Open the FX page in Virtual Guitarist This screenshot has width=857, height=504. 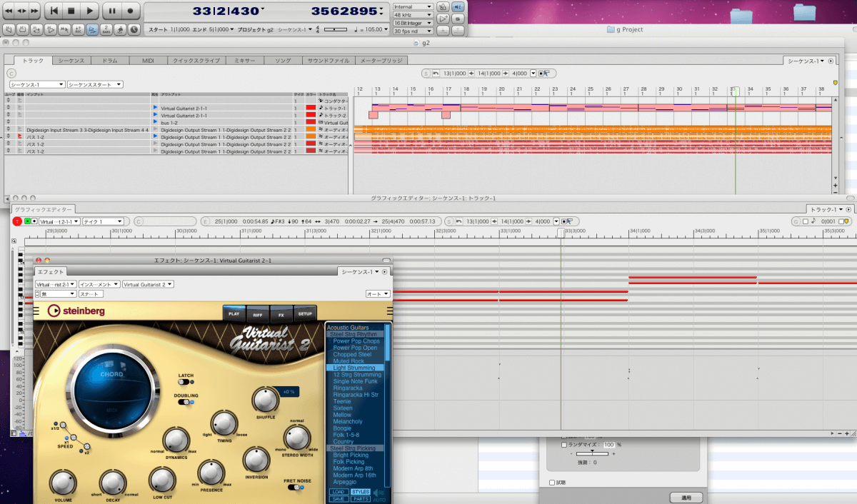pyautogui.click(x=281, y=313)
